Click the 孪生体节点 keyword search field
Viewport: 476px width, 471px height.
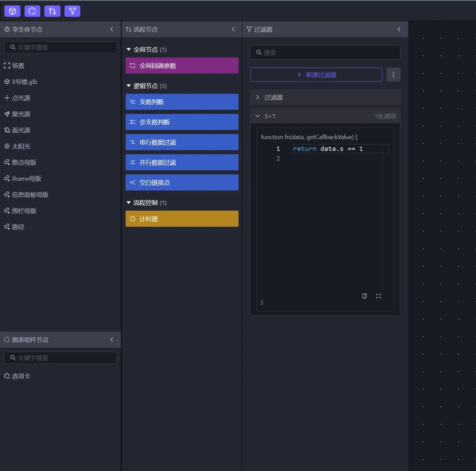click(60, 47)
